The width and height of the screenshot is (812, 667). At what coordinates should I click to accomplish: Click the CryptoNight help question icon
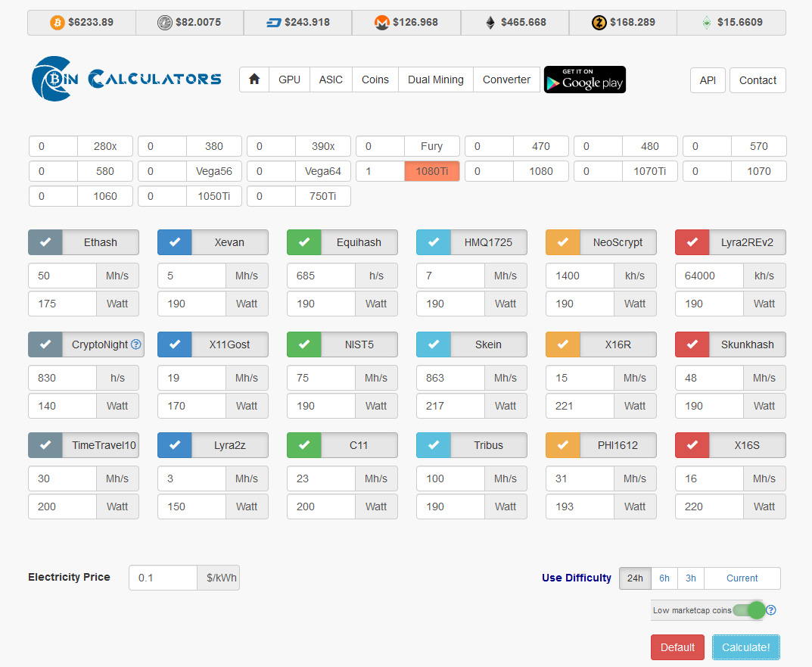click(x=135, y=344)
